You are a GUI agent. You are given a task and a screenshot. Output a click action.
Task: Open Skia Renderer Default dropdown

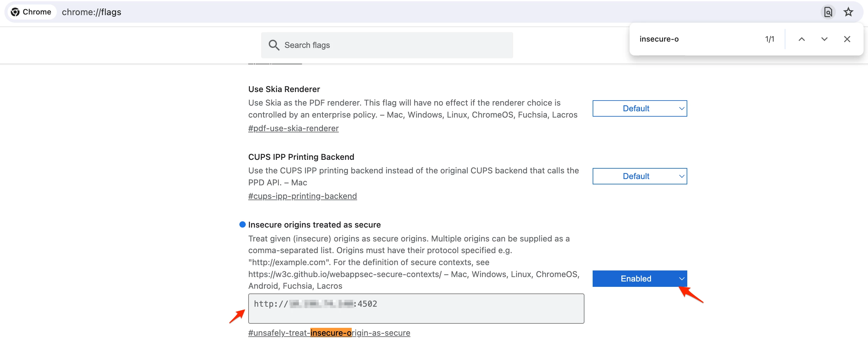639,108
